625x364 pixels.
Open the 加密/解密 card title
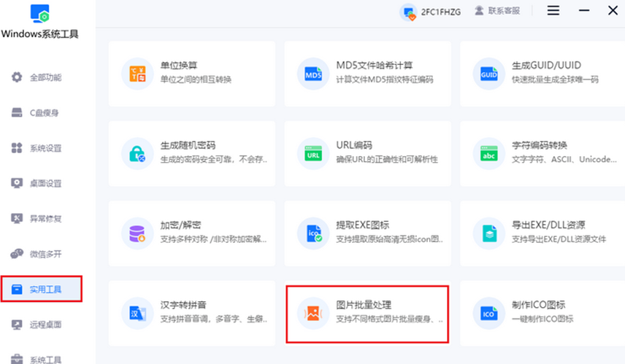pos(180,225)
